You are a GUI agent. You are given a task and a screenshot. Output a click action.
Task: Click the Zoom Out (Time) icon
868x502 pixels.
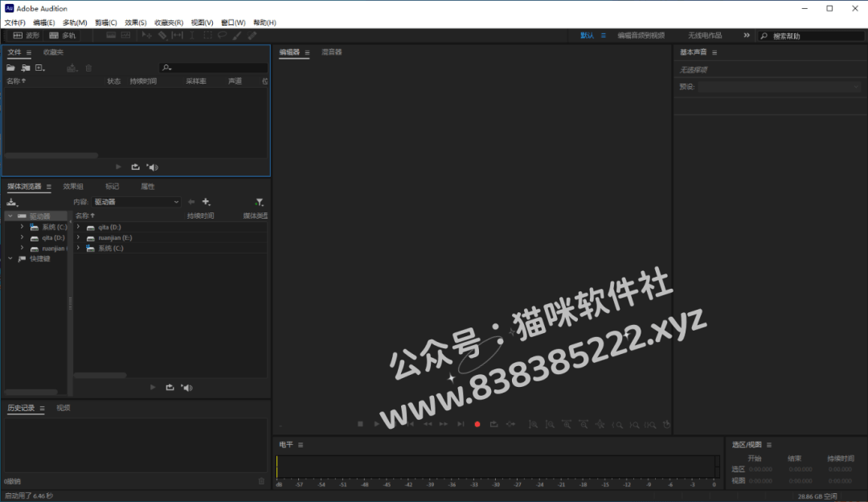point(583,425)
